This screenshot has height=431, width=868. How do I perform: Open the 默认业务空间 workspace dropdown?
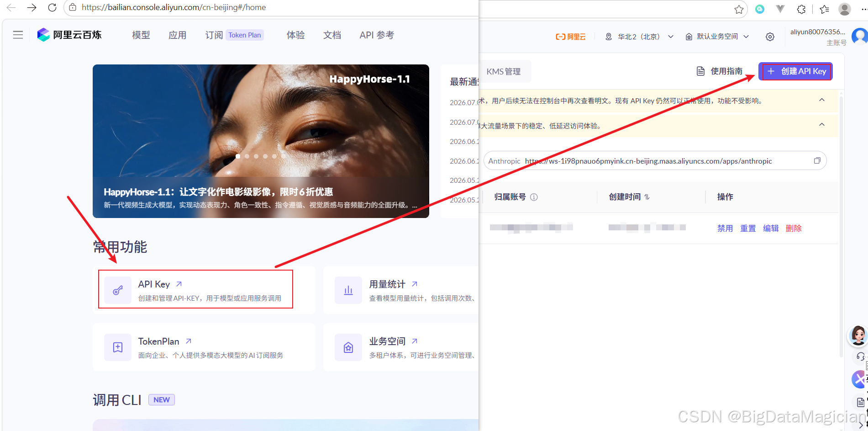717,37
